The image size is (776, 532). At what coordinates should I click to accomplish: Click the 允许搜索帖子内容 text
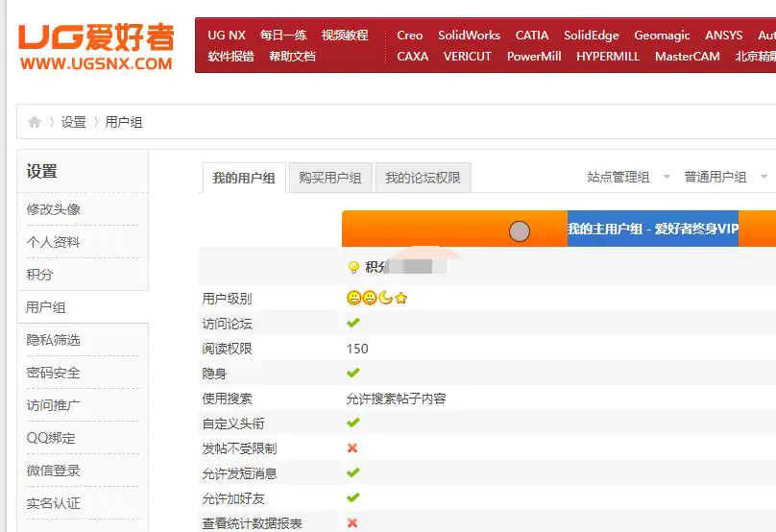click(396, 399)
